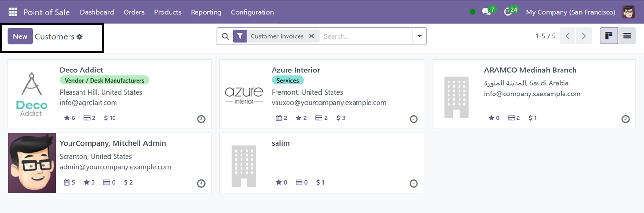Click Azure Interior's dollar sales count 3
Screen dimensions: 644x213
point(341,118)
